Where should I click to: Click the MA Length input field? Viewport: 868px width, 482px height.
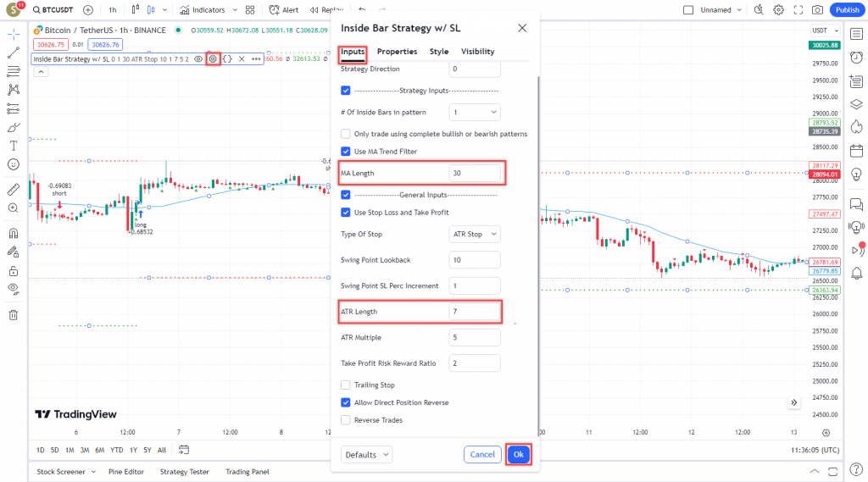[x=475, y=173]
